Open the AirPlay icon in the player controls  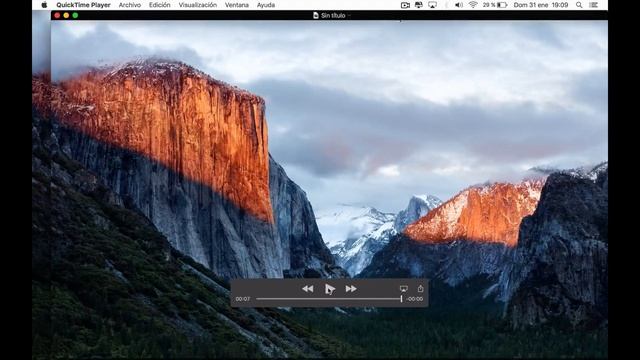[404, 289]
